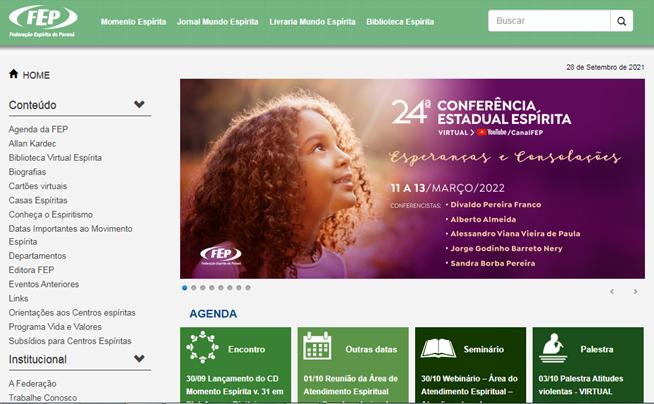Click the 24ª Conferência Estadual Espírita banner
The image size is (654, 404).
click(412, 178)
